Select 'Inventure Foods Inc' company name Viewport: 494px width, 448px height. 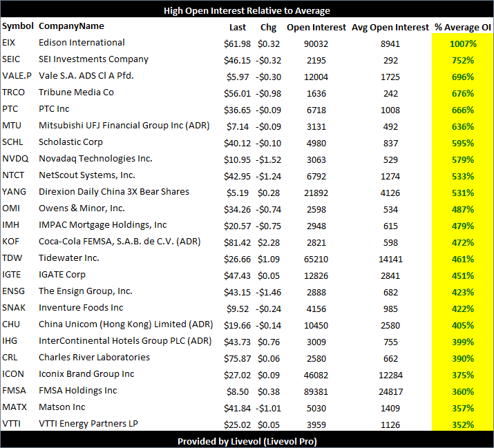81,308
